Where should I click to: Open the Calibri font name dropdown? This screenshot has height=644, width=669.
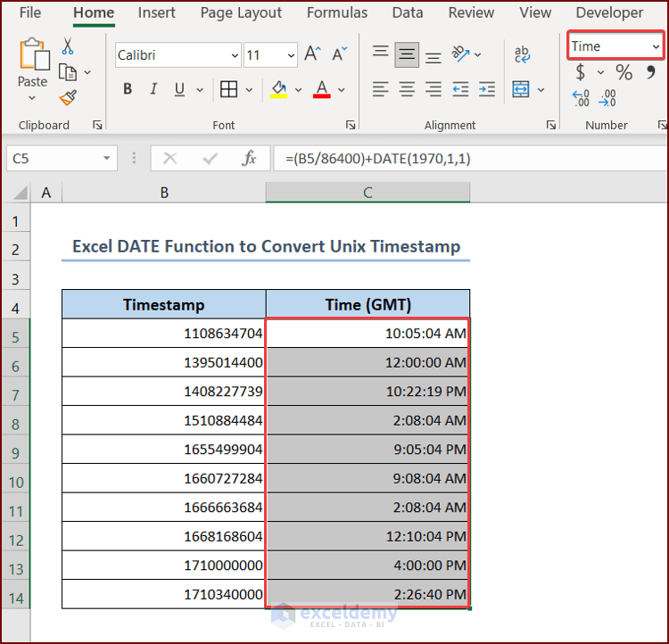coord(235,55)
